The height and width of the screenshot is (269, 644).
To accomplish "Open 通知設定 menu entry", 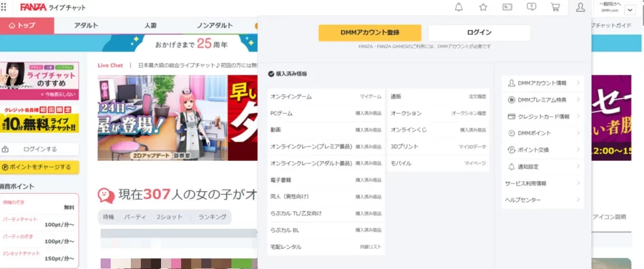I will 543,167.
